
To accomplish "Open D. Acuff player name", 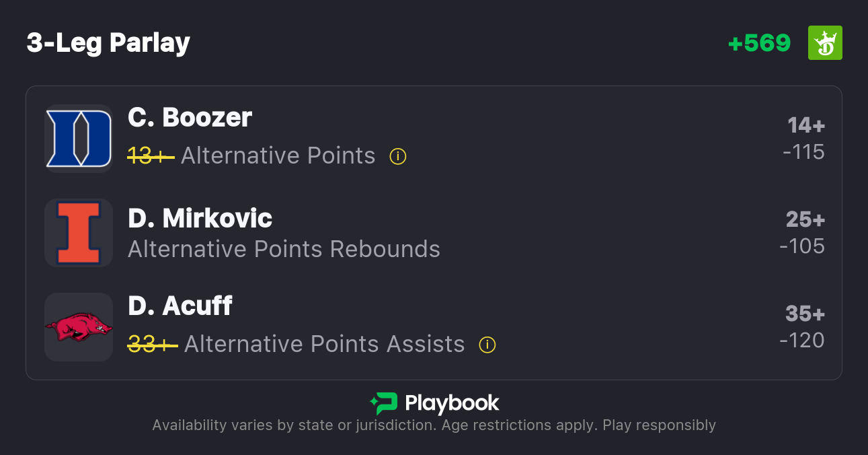I will pyautogui.click(x=180, y=306).
